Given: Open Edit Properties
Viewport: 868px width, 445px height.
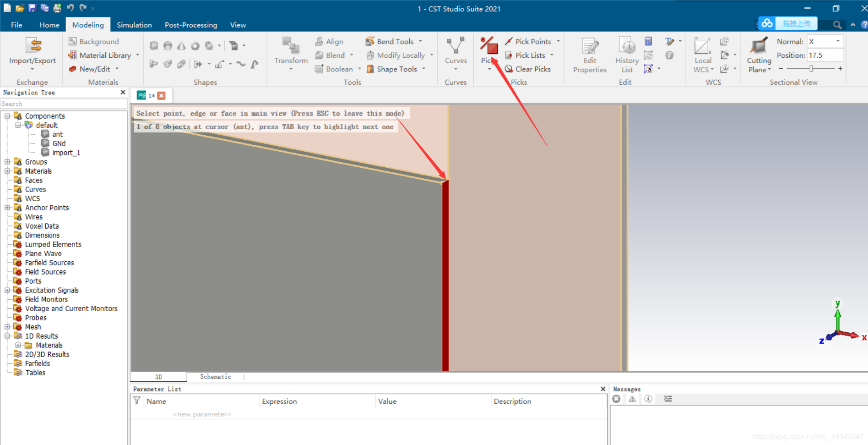Looking at the screenshot, I should (x=590, y=55).
